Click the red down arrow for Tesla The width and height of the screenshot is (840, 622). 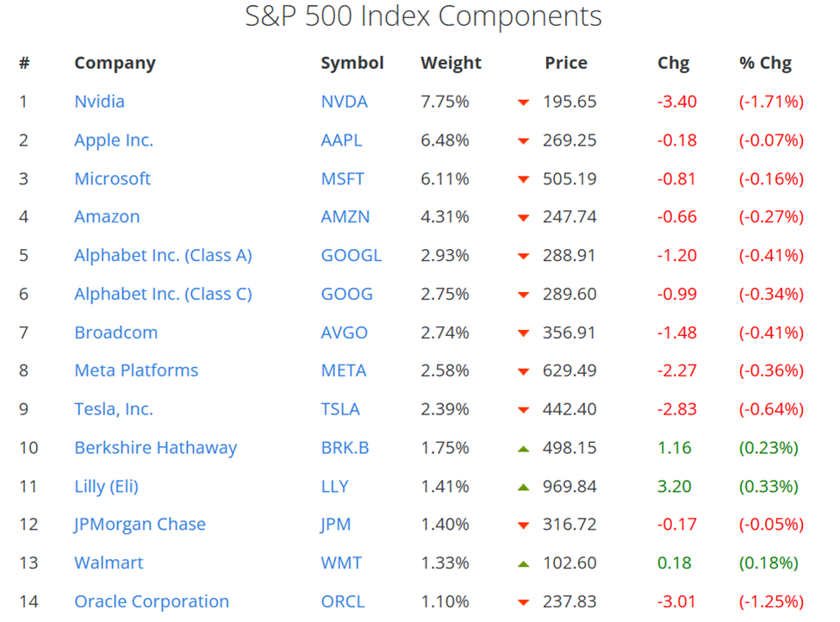coord(523,410)
